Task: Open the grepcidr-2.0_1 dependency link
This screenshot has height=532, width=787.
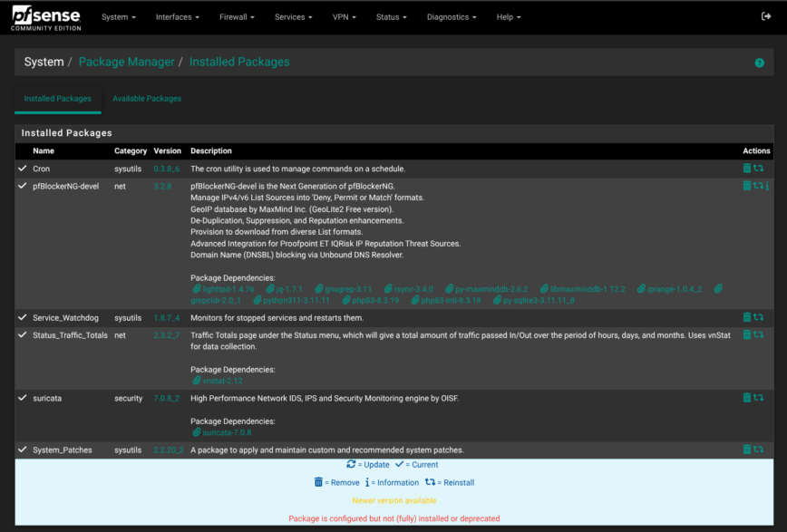Action: point(216,300)
